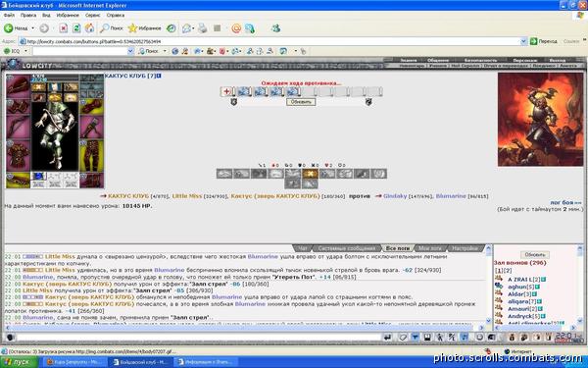The image size is (588, 368).
Task: Open the Сервис menu
Action: click(x=93, y=16)
